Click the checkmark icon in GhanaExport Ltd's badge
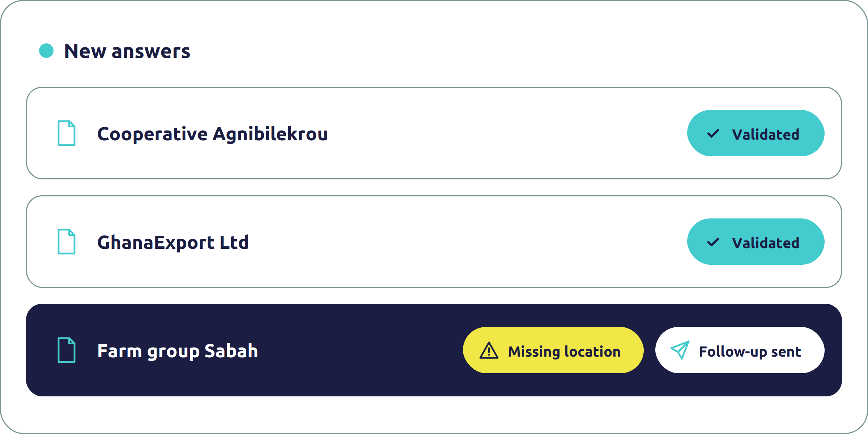 (713, 242)
